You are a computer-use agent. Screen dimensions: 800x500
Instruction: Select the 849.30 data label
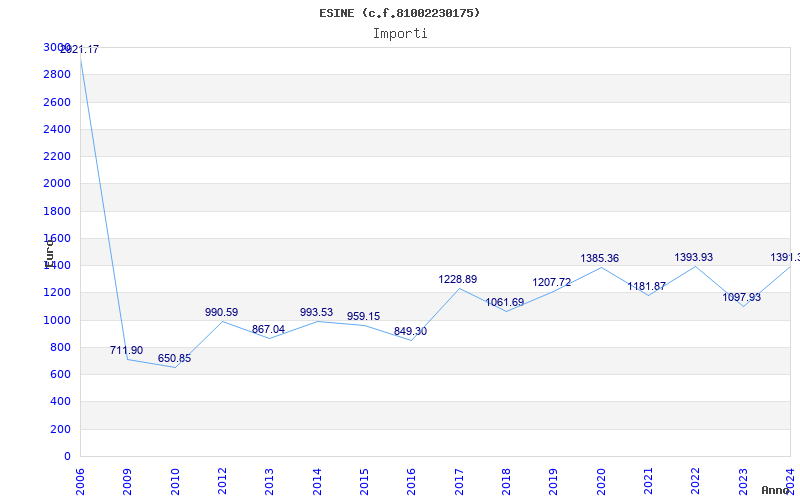[x=410, y=331]
